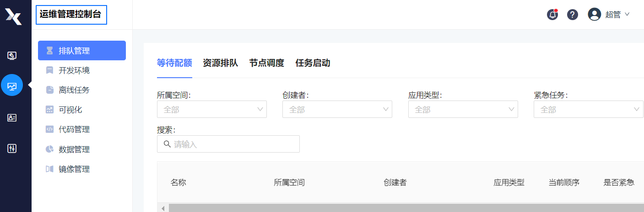Screen dimensions: 644x212
Task: Select the highlighted chart presentation rail icon
Action: 12,85
